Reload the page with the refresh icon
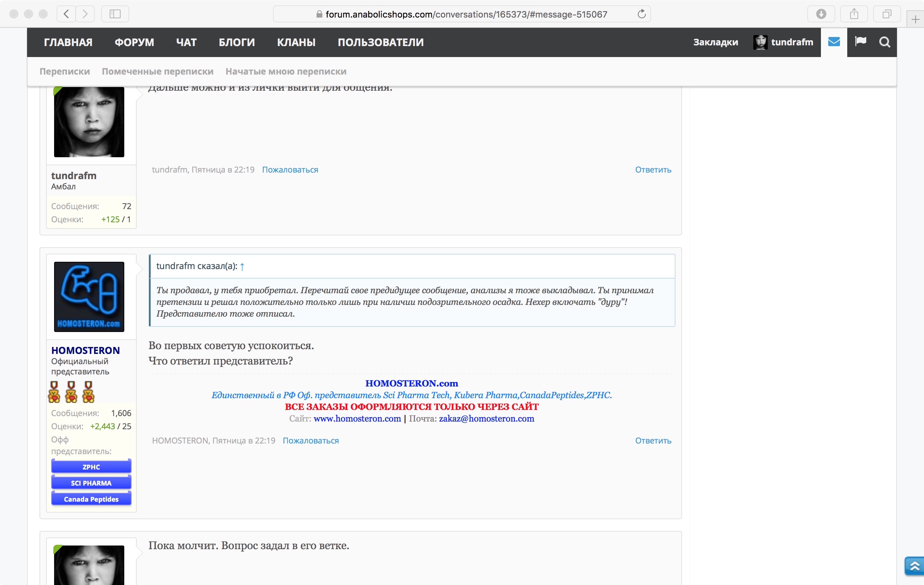 point(641,14)
